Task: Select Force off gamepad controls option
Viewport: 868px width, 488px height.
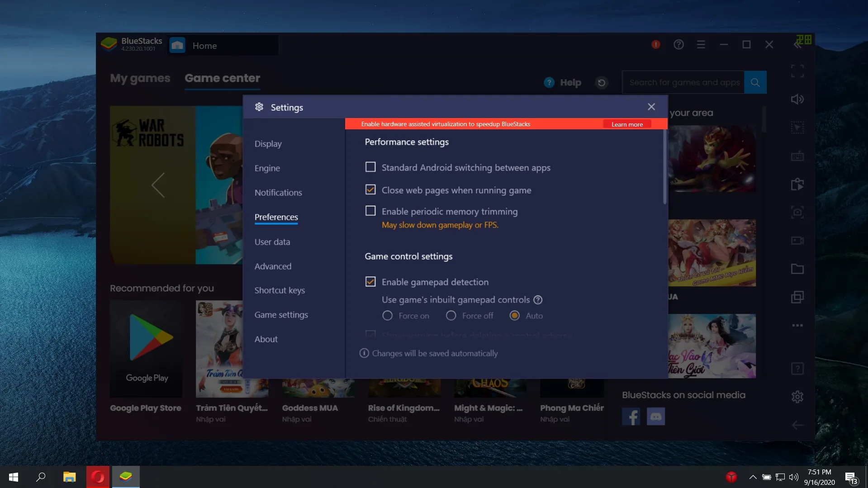Action: 451,316
